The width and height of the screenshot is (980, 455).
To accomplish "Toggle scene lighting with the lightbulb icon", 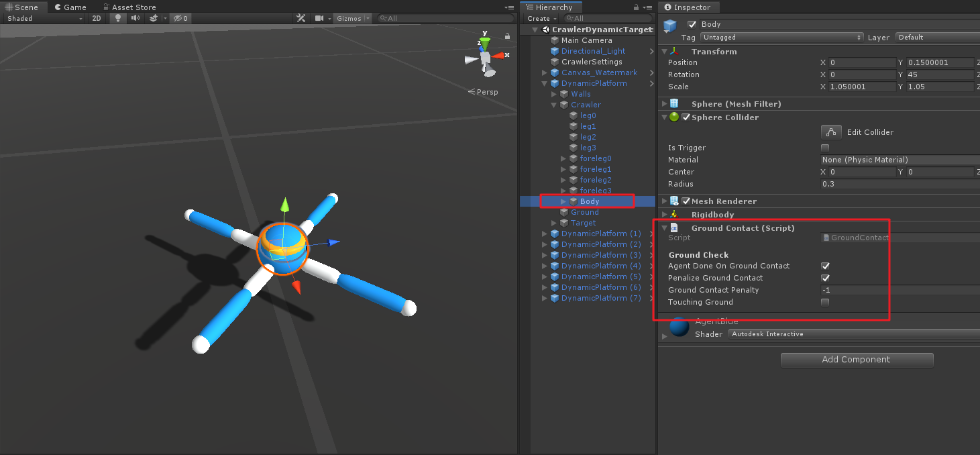I will 118,18.
